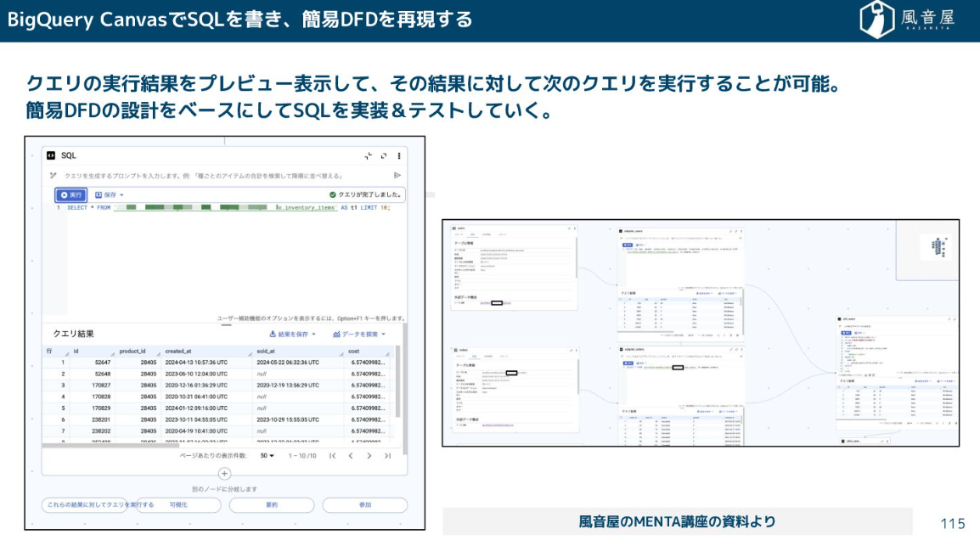Screen dimensions: 980x546
Task: Open the 結果を保存 dropdown
Action: 292,334
